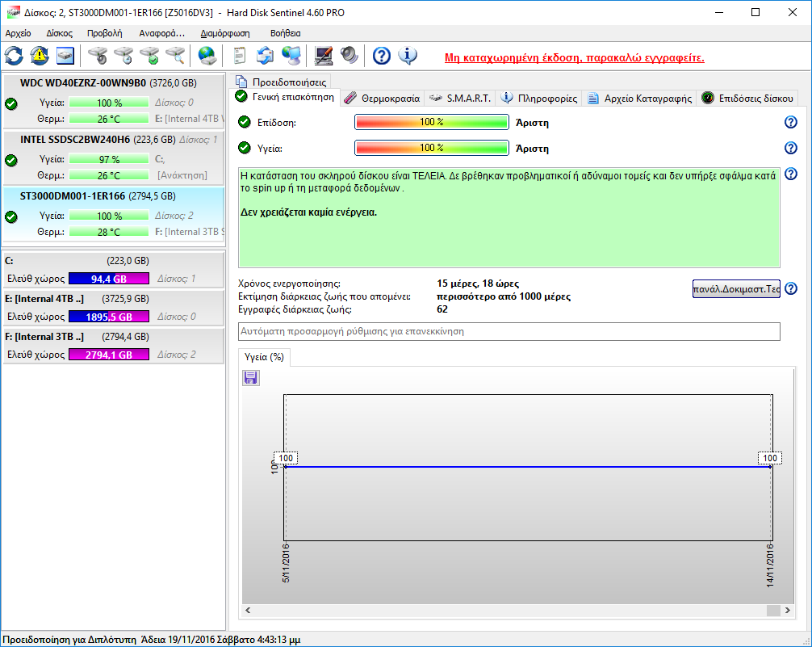Click the yellow warning alert toolbar icon

click(40, 56)
